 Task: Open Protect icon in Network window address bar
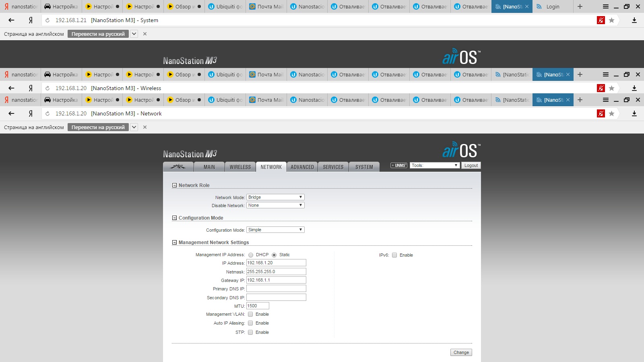click(601, 113)
